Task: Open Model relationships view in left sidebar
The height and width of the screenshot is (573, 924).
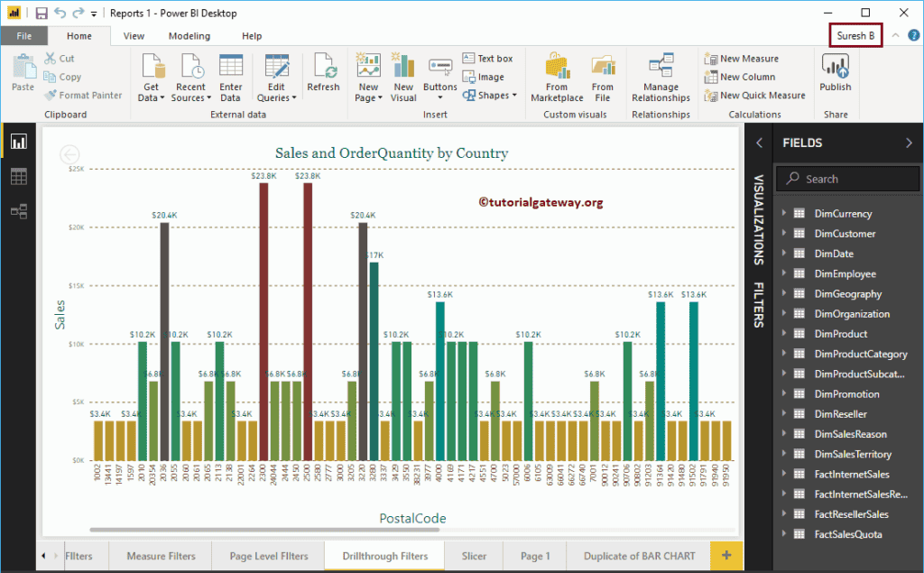Action: pyautogui.click(x=18, y=211)
